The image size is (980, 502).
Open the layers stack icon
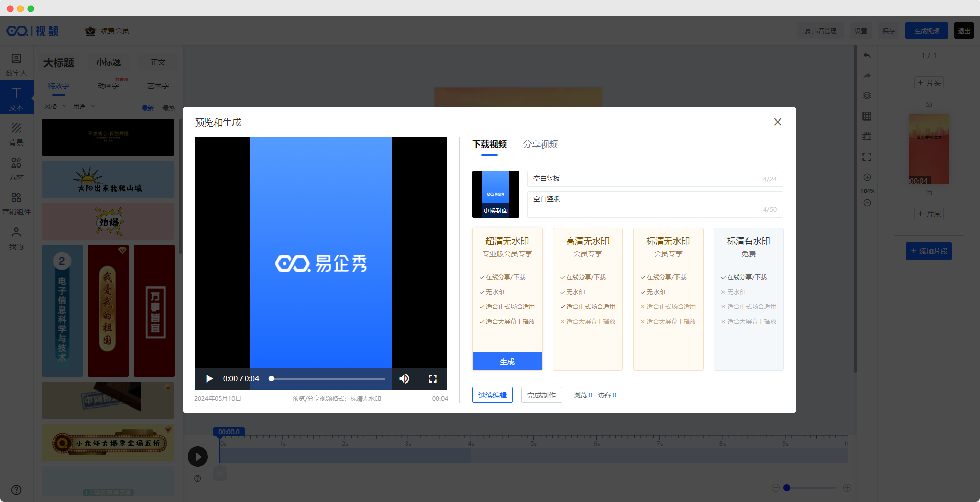867,95
